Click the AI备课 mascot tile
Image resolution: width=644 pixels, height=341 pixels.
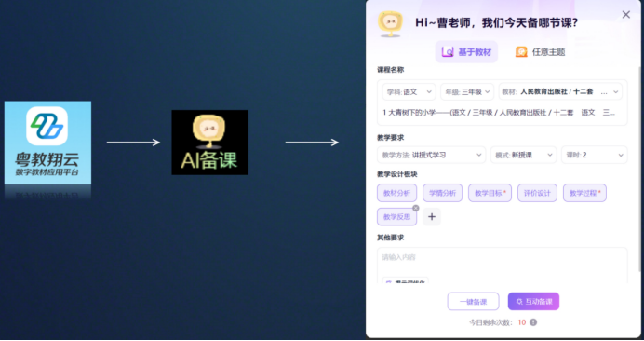pyautogui.click(x=210, y=143)
